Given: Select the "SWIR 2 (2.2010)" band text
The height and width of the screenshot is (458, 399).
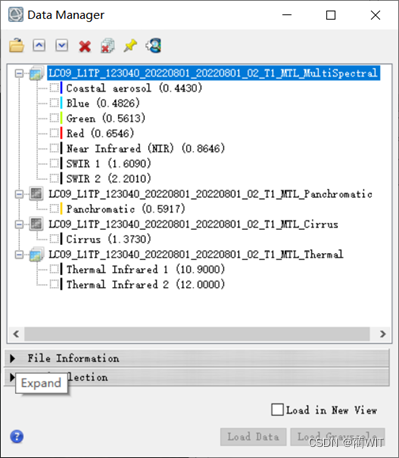Looking at the screenshot, I should point(108,178).
